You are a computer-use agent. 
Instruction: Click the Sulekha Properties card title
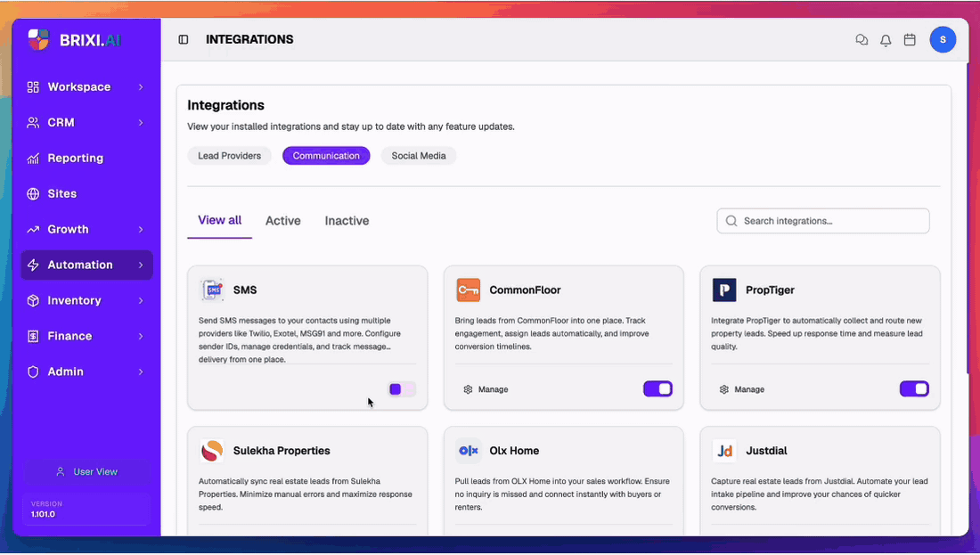282,451
